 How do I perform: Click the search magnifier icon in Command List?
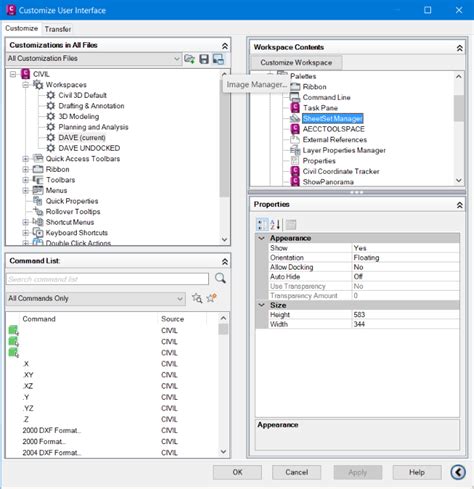coord(220,278)
